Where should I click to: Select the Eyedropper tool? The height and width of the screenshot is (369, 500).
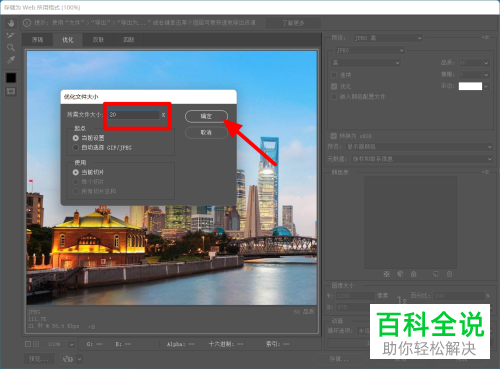[x=11, y=60]
